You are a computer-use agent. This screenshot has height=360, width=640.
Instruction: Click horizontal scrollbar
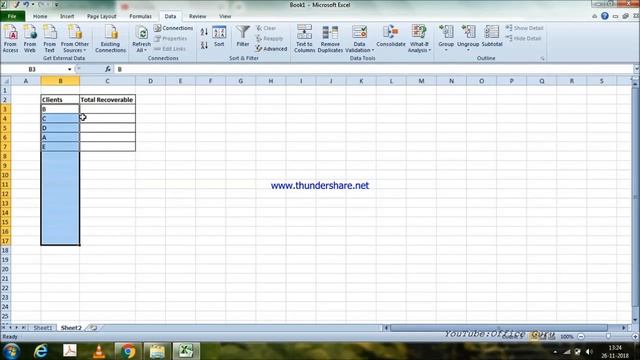tap(499, 328)
